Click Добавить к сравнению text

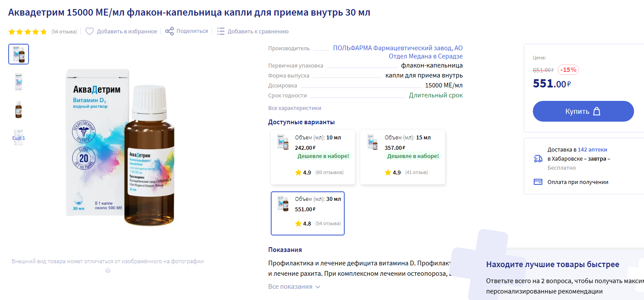(x=258, y=31)
